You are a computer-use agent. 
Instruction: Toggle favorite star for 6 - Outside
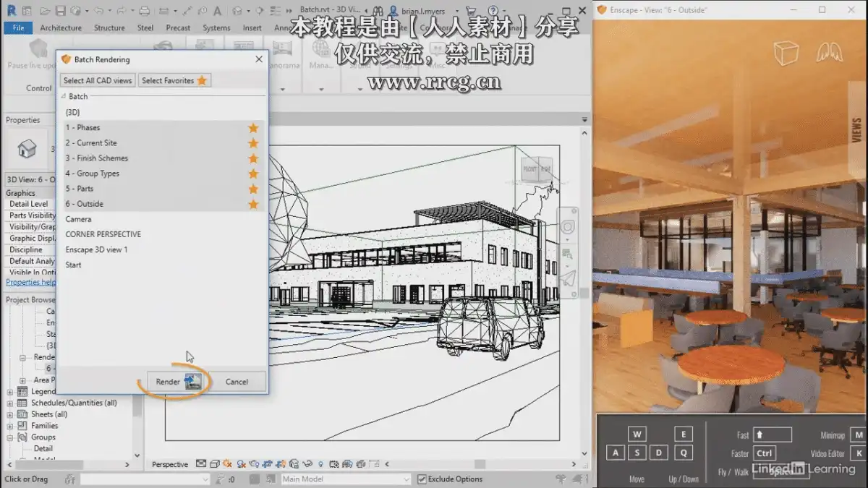point(253,205)
